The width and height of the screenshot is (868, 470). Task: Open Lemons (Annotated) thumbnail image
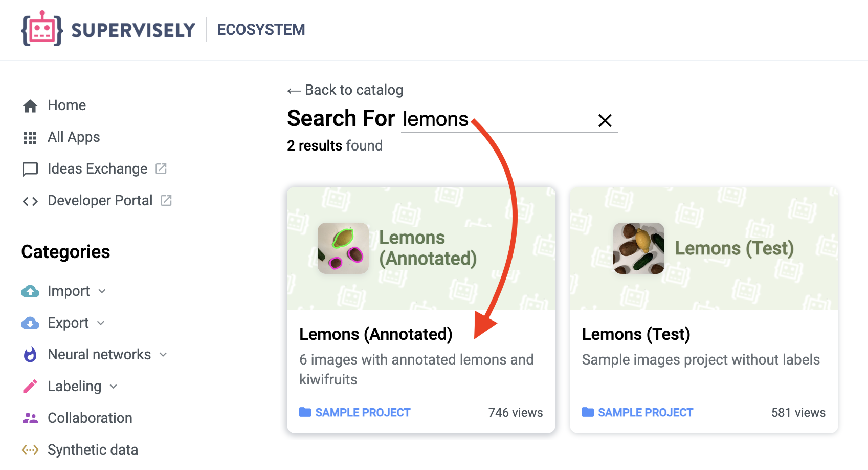pos(343,248)
